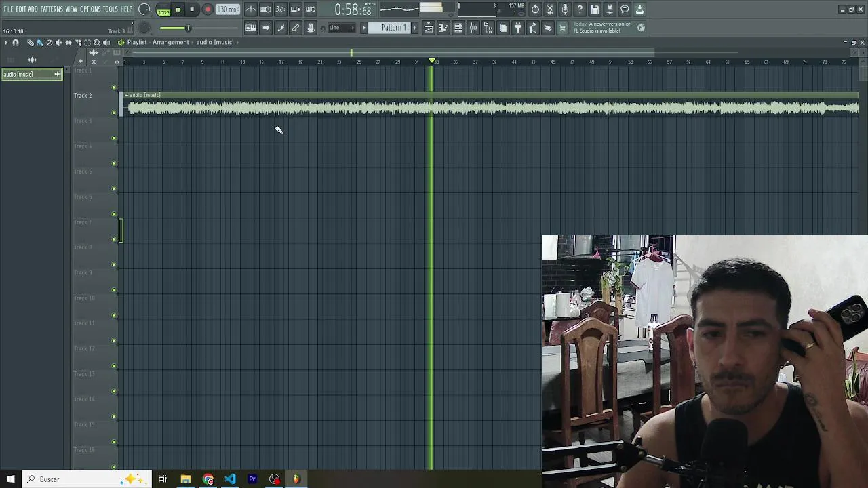Open the PATTERNS menu
The image size is (868, 488).
click(x=52, y=9)
